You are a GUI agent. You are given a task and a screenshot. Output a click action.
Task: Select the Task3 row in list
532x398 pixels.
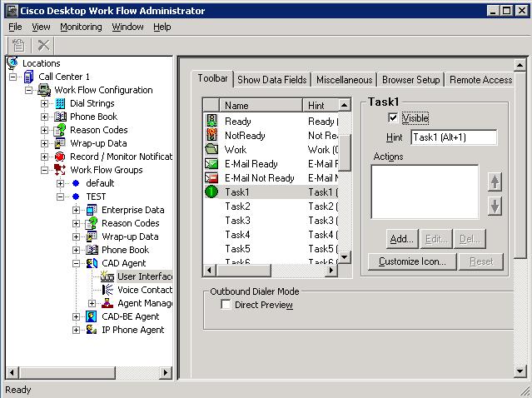tap(271, 221)
